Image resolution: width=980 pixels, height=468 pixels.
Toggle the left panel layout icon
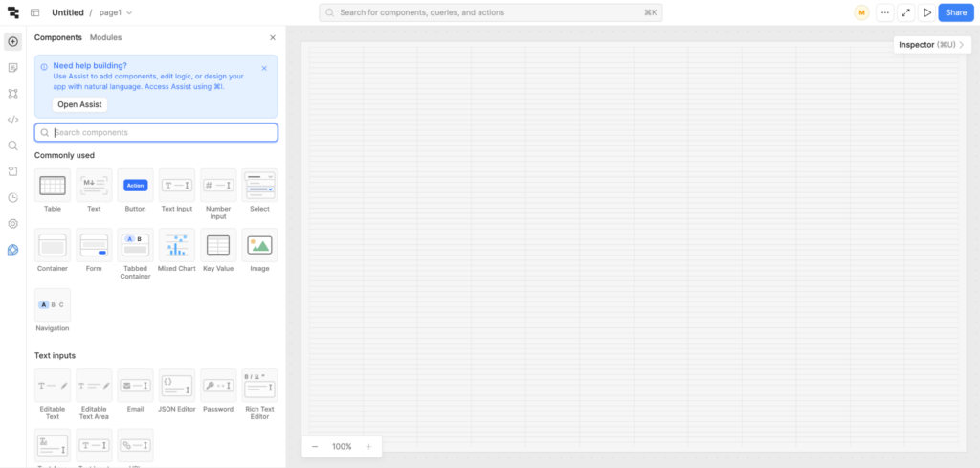click(35, 13)
